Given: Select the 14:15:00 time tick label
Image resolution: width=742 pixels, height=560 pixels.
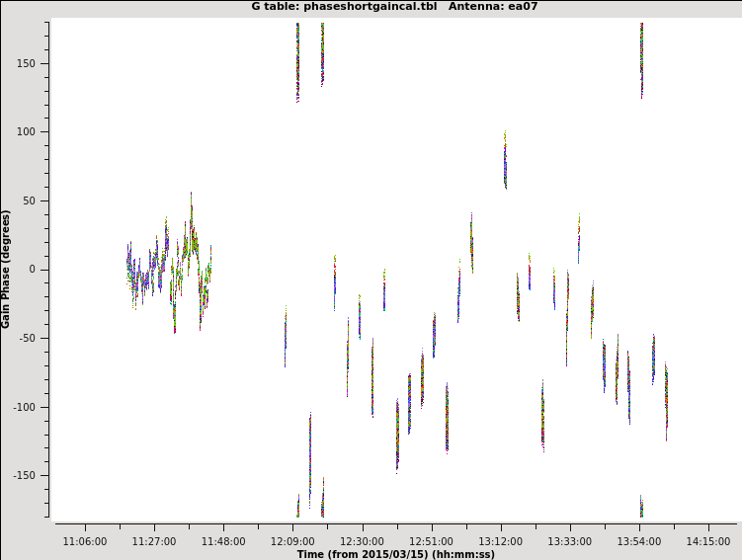Looking at the screenshot, I should pyautogui.click(x=708, y=541).
